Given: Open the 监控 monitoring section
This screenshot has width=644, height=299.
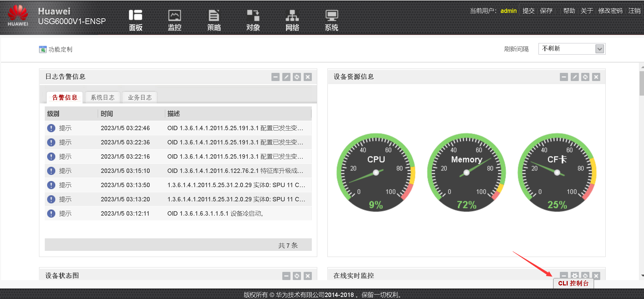Looking at the screenshot, I should pos(174,20).
